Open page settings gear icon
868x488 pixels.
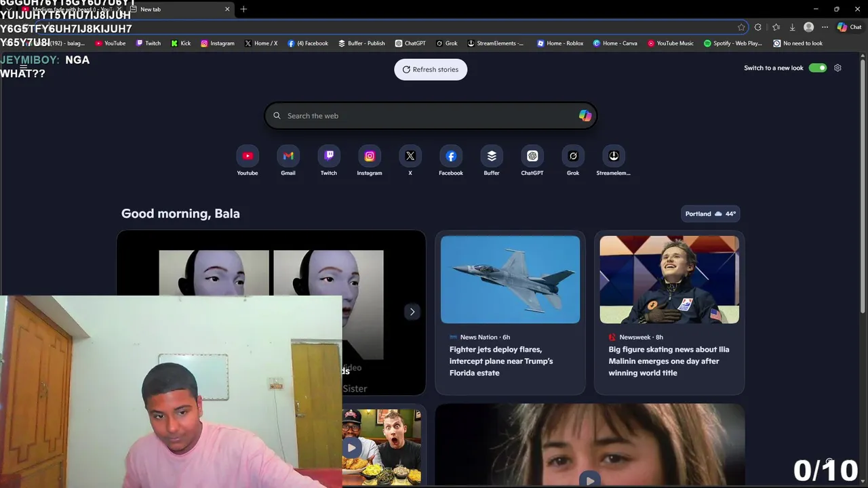click(837, 68)
